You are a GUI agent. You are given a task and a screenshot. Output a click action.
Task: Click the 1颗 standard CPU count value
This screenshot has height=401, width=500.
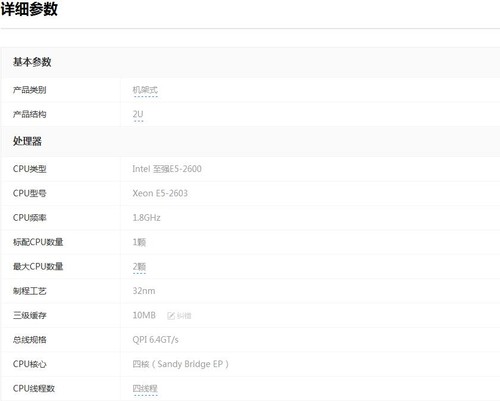click(139, 242)
